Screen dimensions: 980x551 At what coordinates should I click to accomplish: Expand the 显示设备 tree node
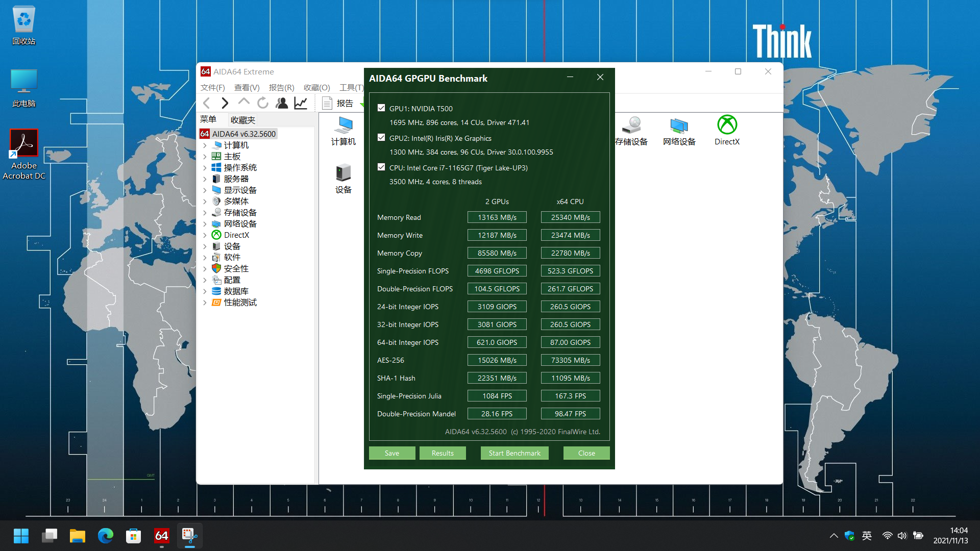(x=205, y=190)
